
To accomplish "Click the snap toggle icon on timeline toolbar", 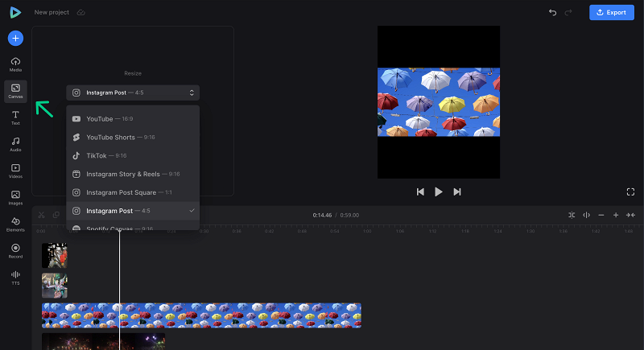I will point(572,215).
